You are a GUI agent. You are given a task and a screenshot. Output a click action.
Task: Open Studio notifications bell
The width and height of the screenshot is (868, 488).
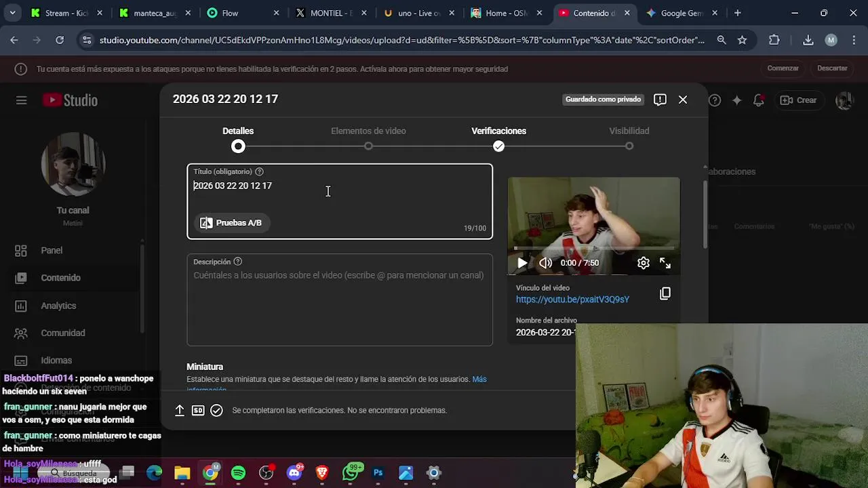click(759, 100)
